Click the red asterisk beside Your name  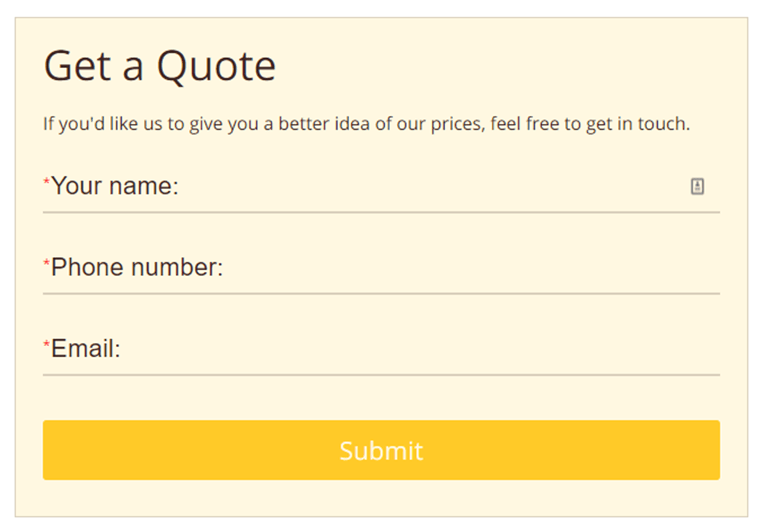(x=46, y=181)
